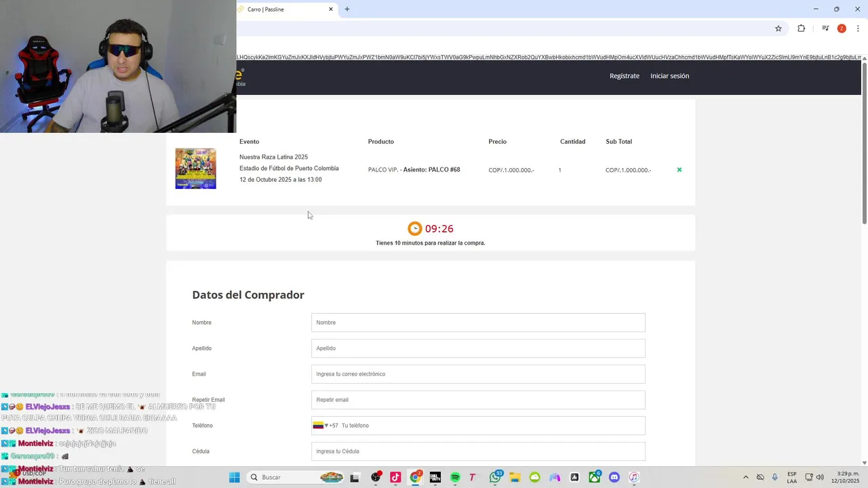Click the 'Estadio de Fútbol de Puerto Colombia' text
The width and height of the screenshot is (868, 488).
289,168
